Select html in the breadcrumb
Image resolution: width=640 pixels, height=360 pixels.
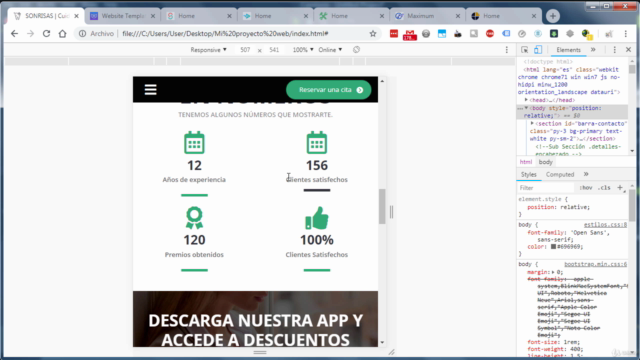pyautogui.click(x=526, y=162)
